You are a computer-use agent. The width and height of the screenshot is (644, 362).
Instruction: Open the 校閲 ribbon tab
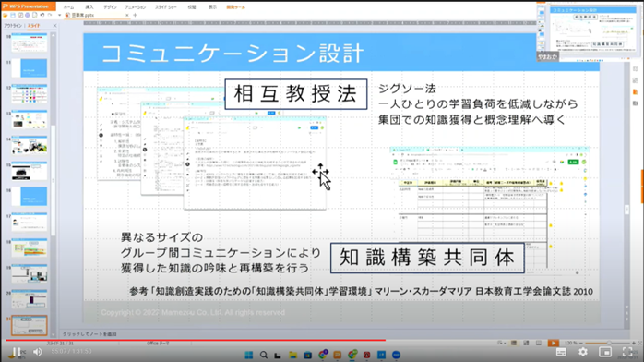coord(192,7)
